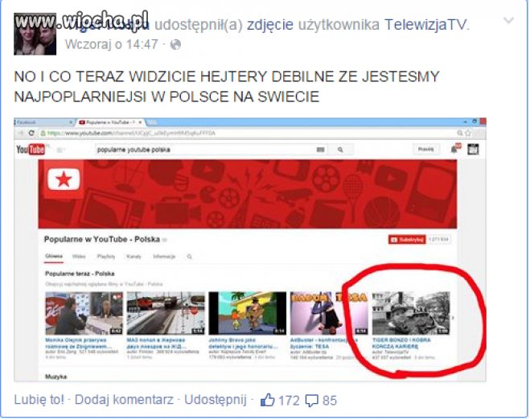The width and height of the screenshot is (530, 420).
Task: Click the browser back arrow
Action: click(x=21, y=133)
